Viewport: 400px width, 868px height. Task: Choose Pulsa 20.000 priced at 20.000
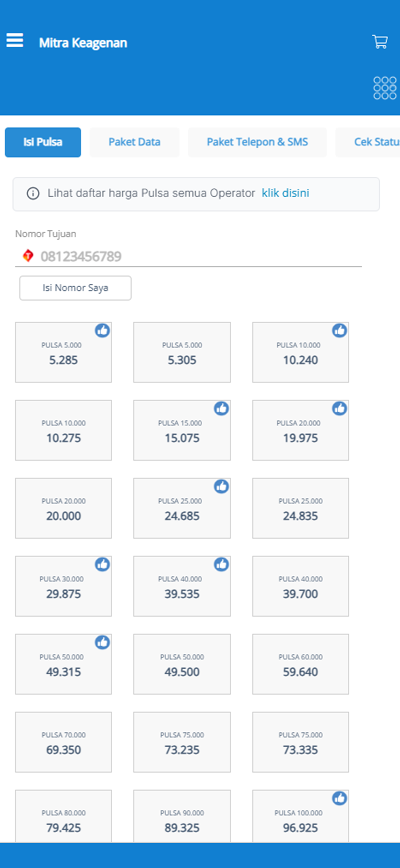click(x=63, y=509)
